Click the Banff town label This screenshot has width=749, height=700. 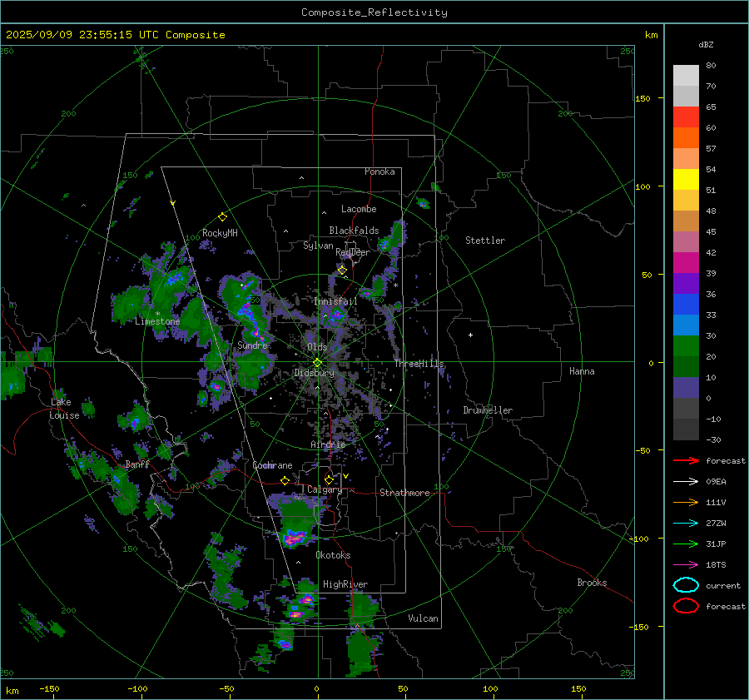pyautogui.click(x=137, y=464)
